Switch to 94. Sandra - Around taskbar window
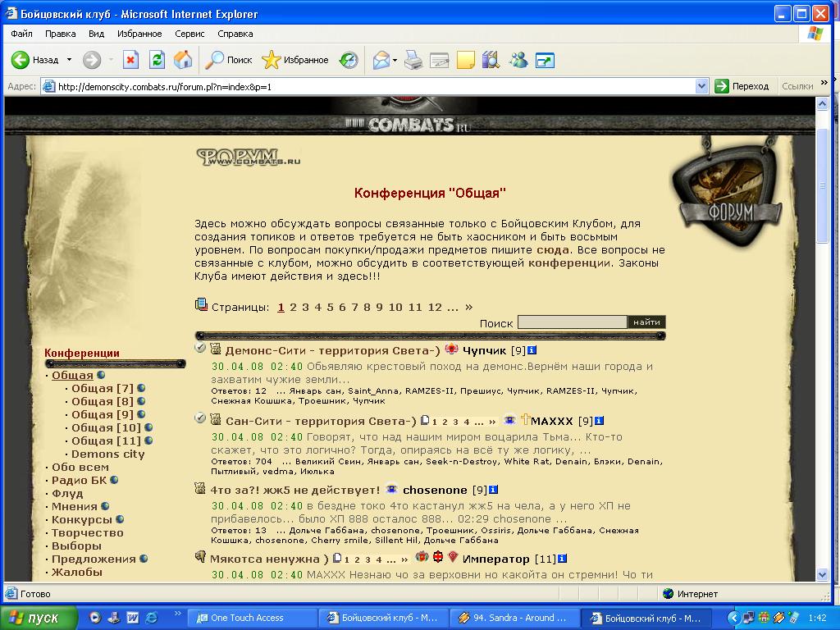The image size is (840, 630). (514, 618)
